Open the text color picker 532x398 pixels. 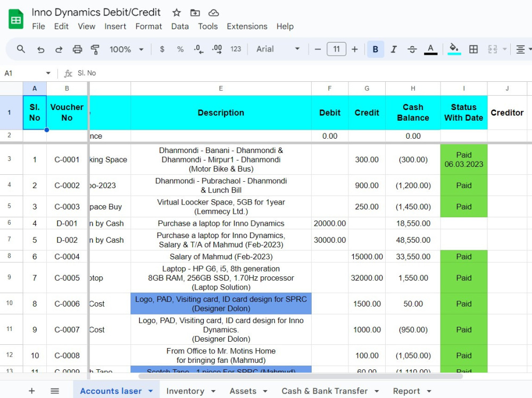pos(430,49)
